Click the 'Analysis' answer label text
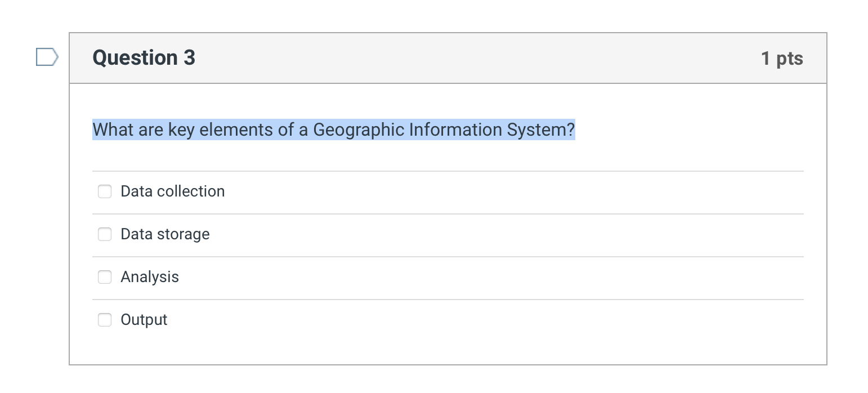868x393 pixels. [x=150, y=277]
